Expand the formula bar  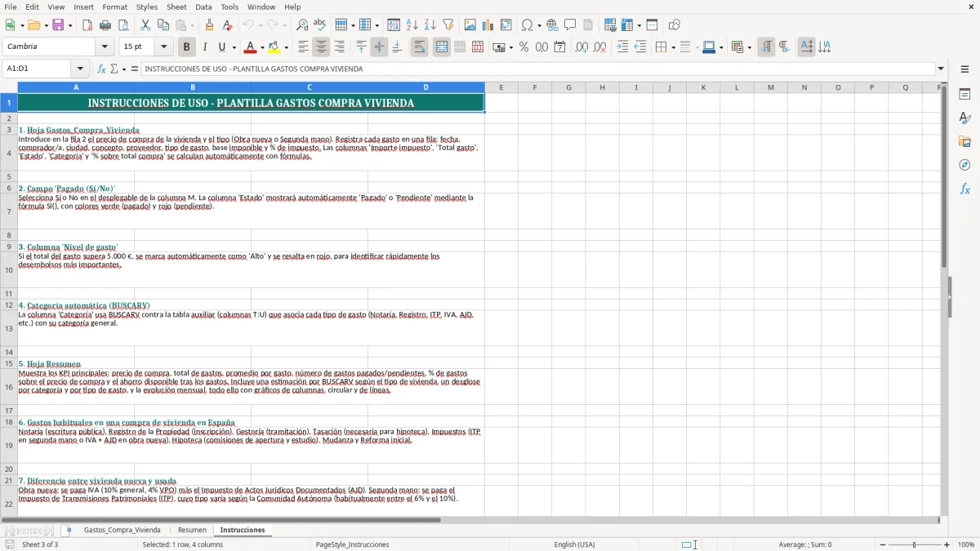pos(941,69)
